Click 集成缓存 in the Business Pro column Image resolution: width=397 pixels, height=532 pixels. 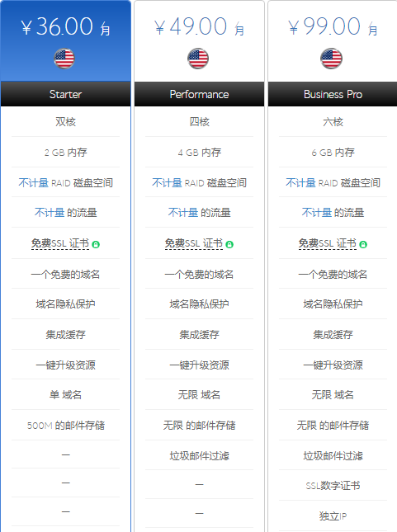[333, 335]
